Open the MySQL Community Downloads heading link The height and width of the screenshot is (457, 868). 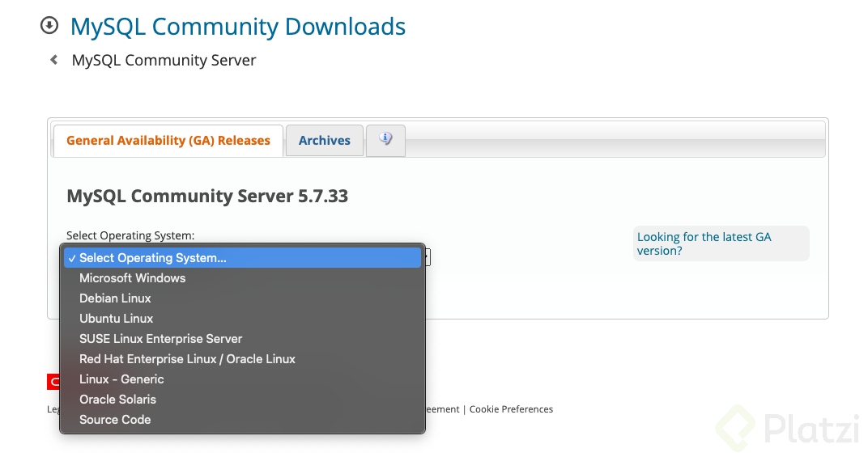click(238, 27)
